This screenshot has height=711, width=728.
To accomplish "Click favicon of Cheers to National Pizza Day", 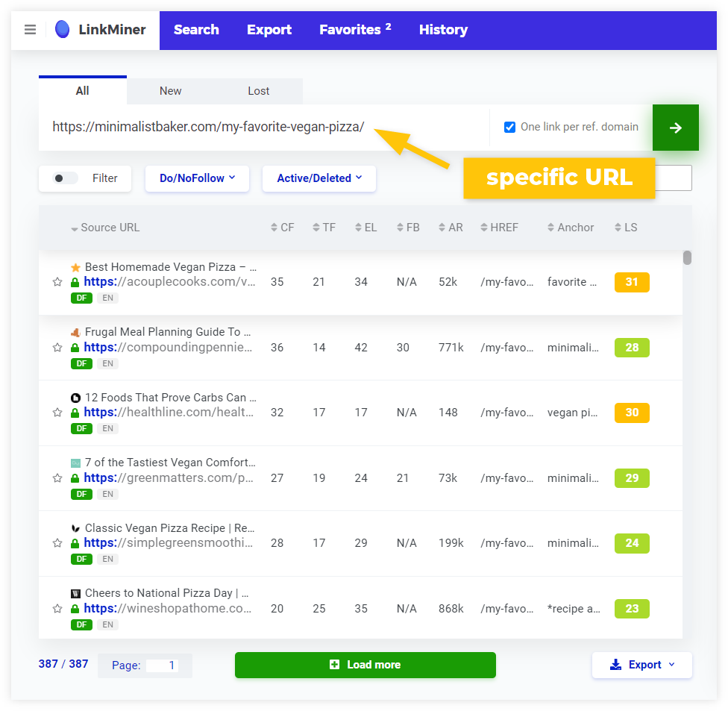I will point(75,594).
